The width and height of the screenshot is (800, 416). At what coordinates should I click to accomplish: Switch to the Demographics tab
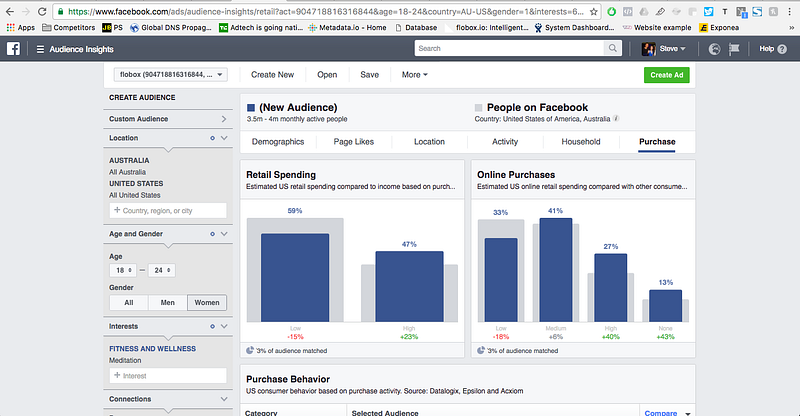pyautogui.click(x=278, y=142)
